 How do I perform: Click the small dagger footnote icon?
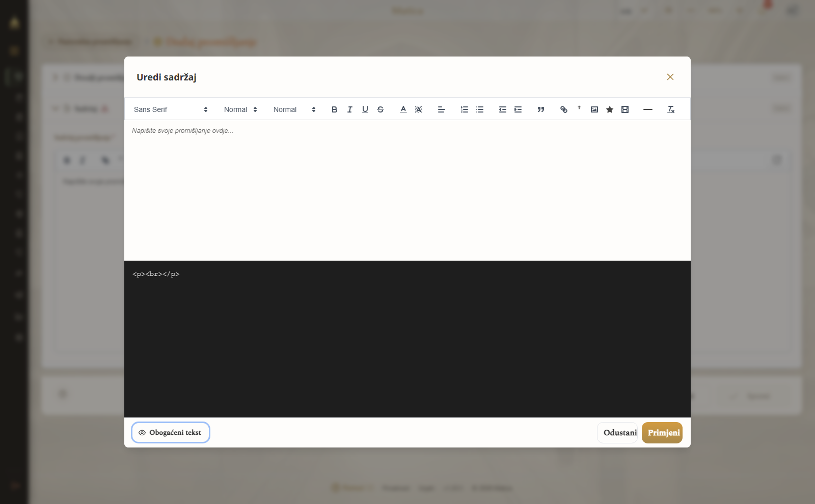click(x=579, y=108)
